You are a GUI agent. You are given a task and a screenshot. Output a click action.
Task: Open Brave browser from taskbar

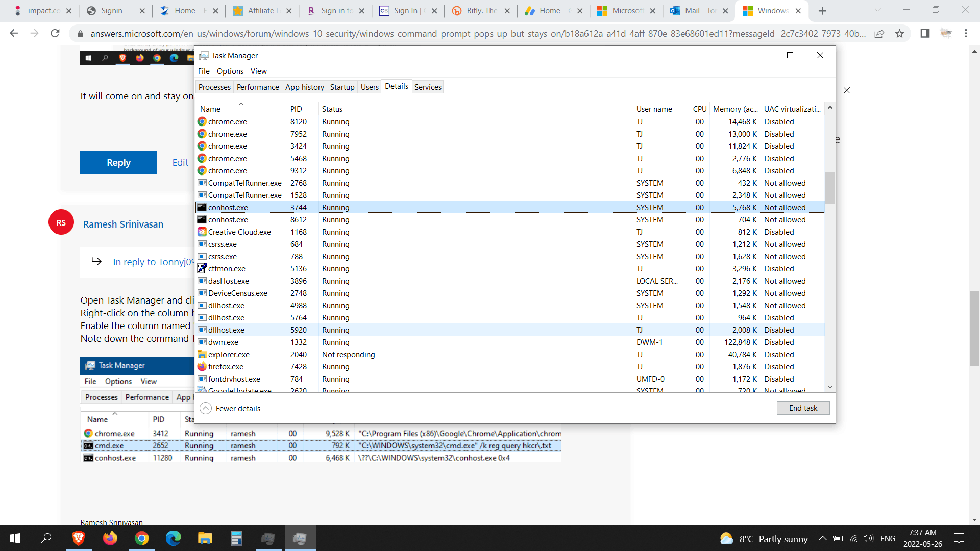click(79, 538)
